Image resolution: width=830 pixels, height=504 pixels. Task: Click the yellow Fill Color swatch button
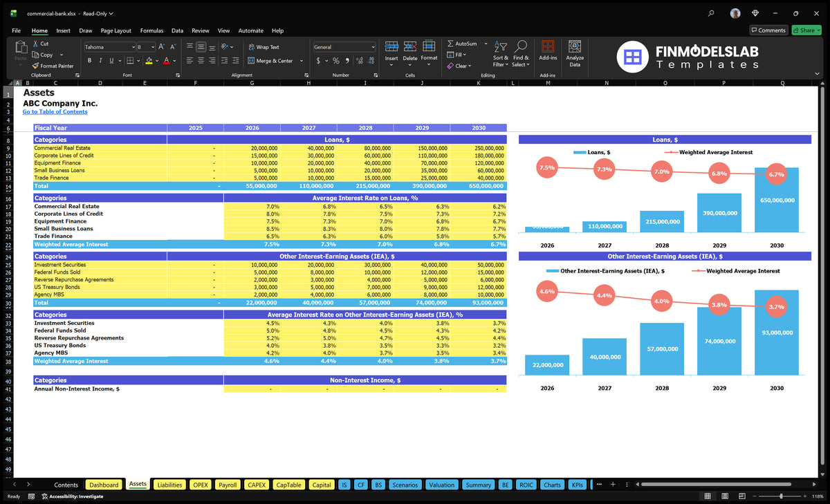(149, 61)
